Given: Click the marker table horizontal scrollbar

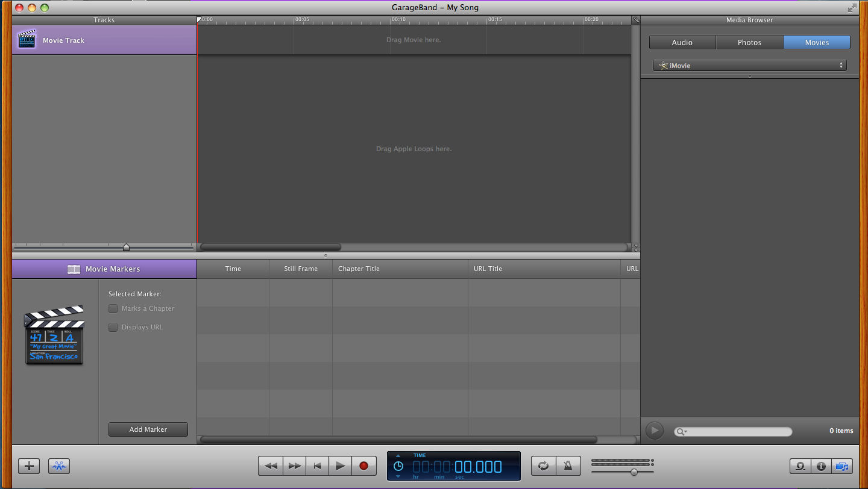Looking at the screenshot, I should coord(398,440).
